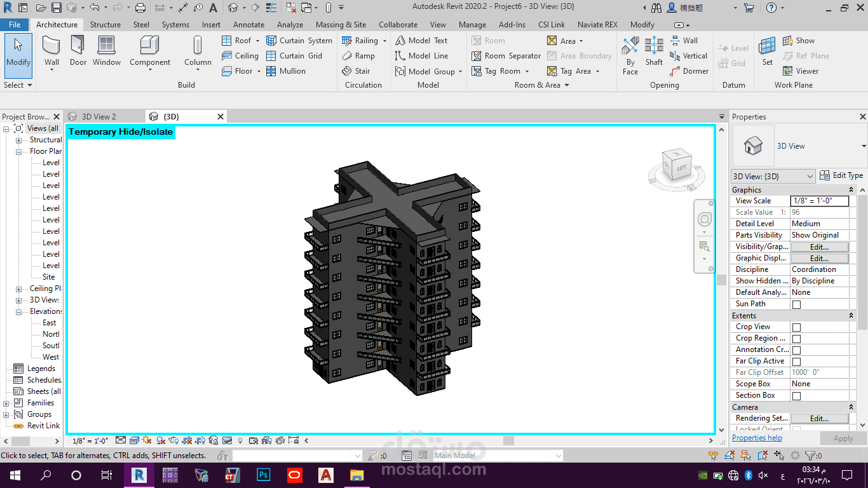Tick the Crop Region Visible checkbox
This screenshot has height=488, width=868.
point(796,339)
